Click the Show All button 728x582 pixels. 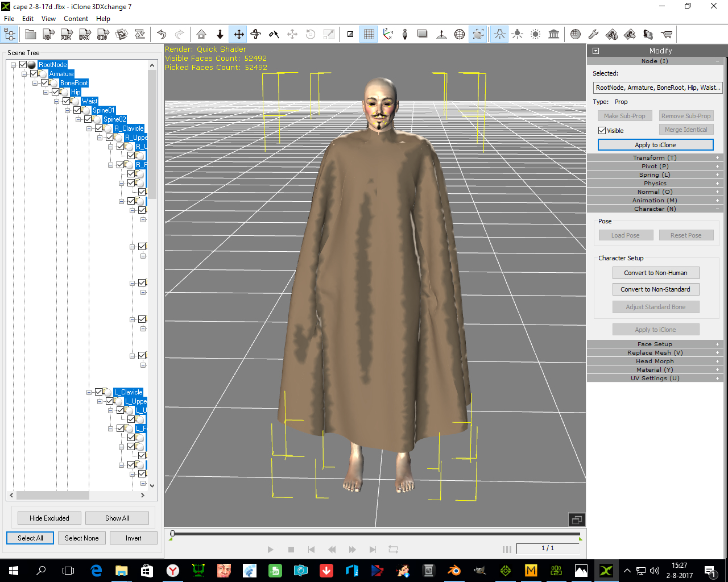point(117,518)
